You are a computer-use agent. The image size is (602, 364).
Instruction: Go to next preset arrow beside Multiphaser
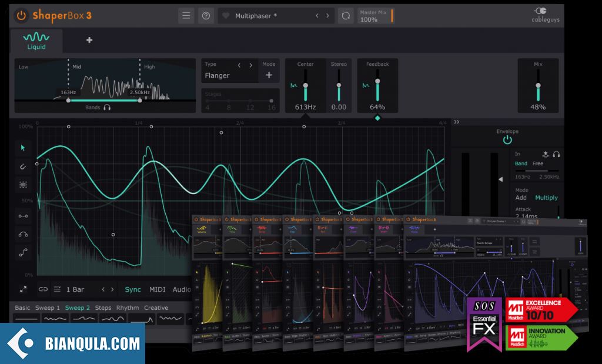pyautogui.click(x=327, y=16)
